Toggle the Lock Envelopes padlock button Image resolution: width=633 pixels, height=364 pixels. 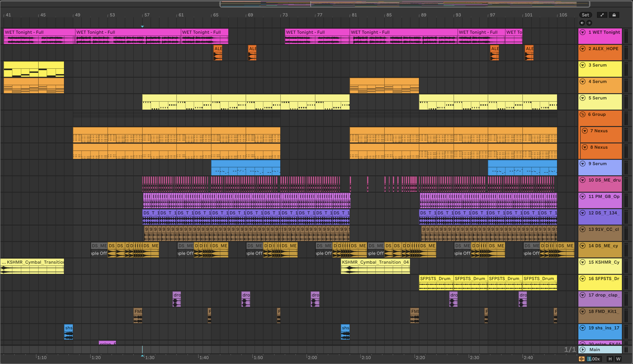pyautogui.click(x=614, y=15)
